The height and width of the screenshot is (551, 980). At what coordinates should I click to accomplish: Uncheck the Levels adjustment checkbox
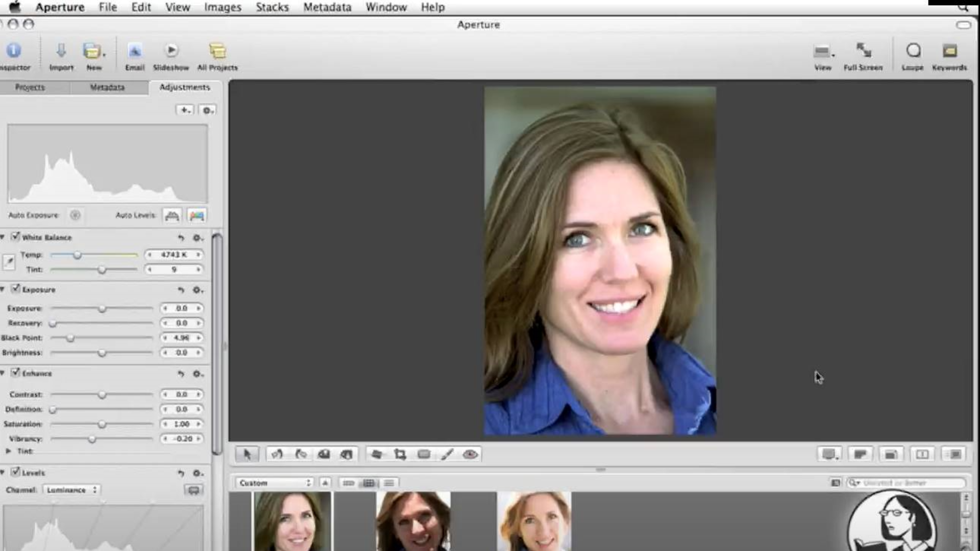(15, 471)
